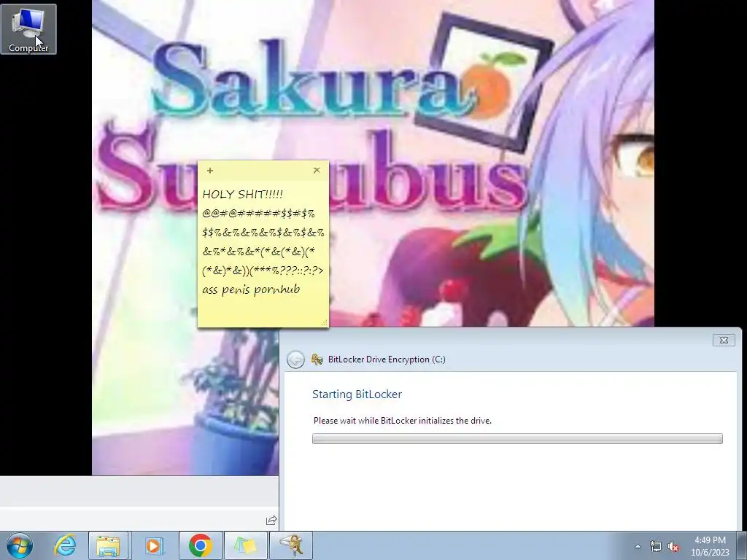
Task: Click the BitLocker back arrow button
Action: pyautogui.click(x=296, y=359)
